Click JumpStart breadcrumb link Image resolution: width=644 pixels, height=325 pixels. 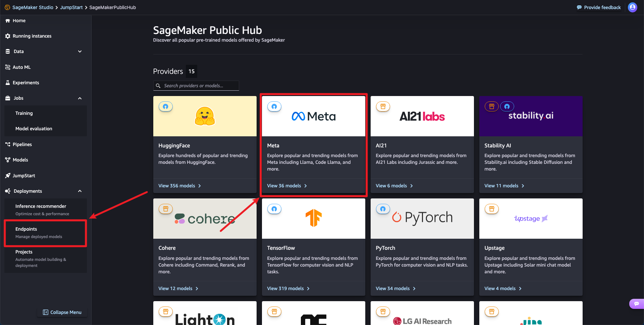71,7
